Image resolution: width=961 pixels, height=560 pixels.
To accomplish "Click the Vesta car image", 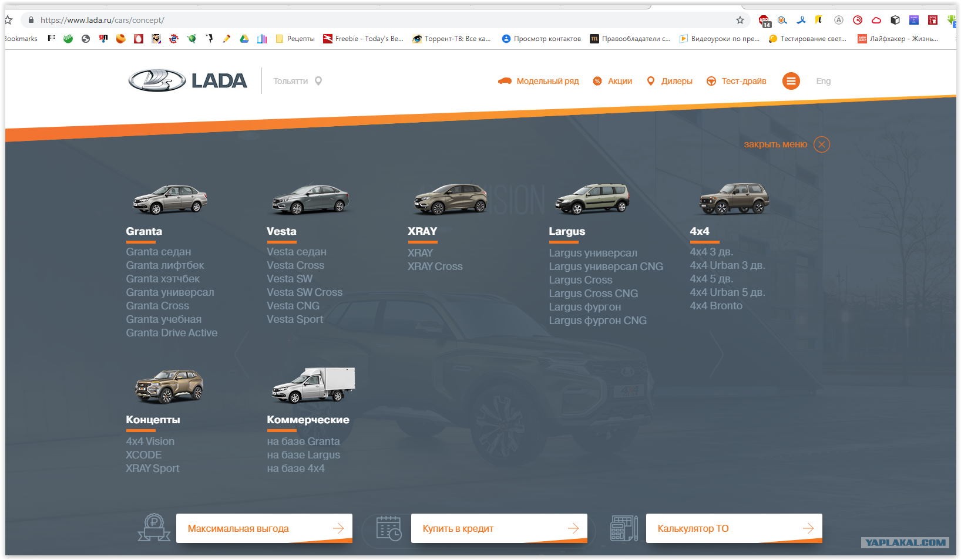I will pyautogui.click(x=310, y=199).
